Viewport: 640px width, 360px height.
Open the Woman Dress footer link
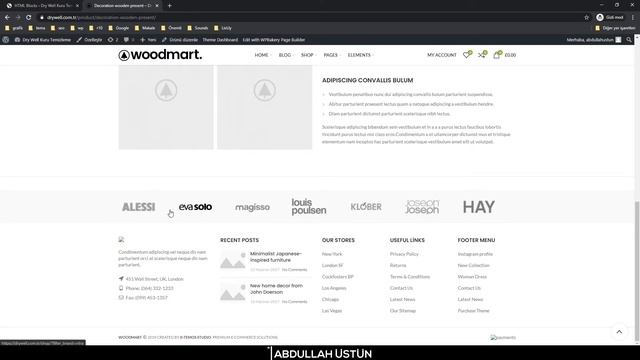click(x=472, y=276)
